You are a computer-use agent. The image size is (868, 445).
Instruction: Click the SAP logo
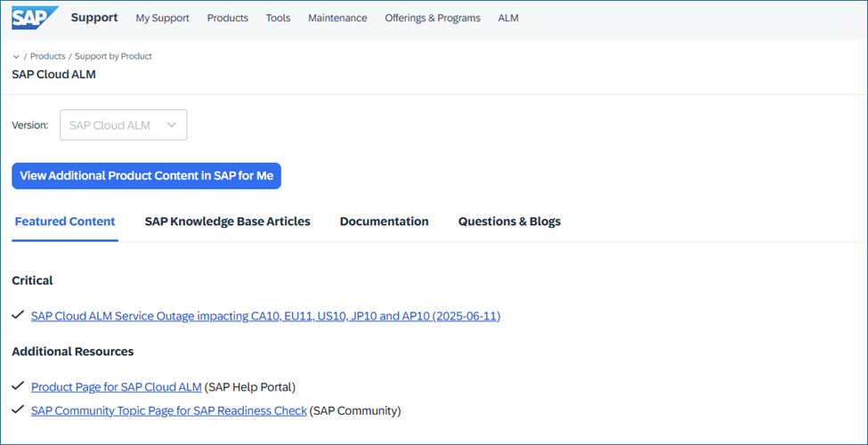pos(35,18)
